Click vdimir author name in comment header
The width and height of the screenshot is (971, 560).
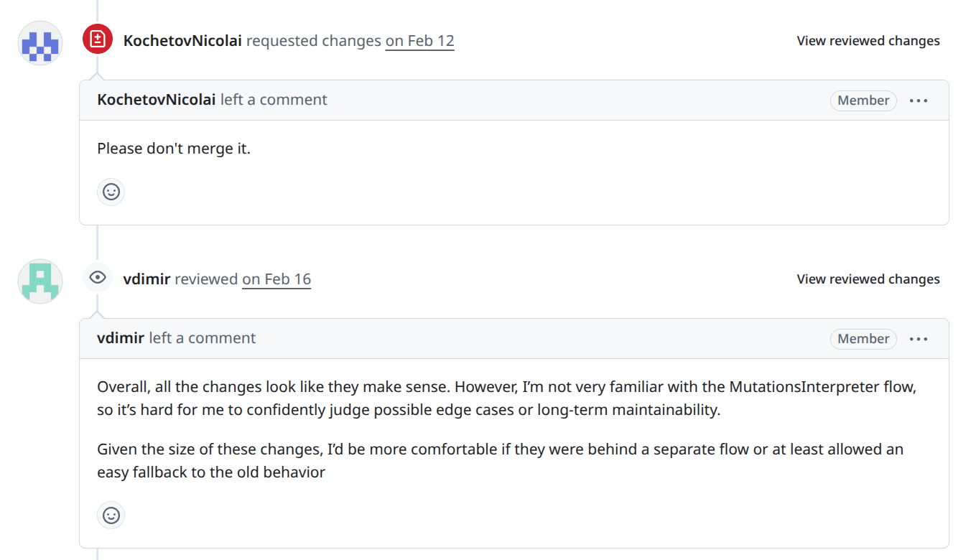click(121, 338)
